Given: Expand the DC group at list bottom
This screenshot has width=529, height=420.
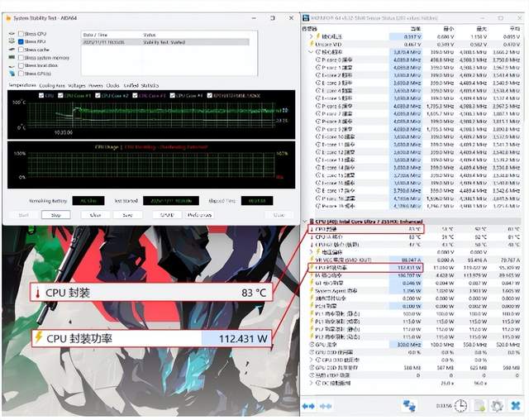Looking at the screenshot, I should click(311, 383).
